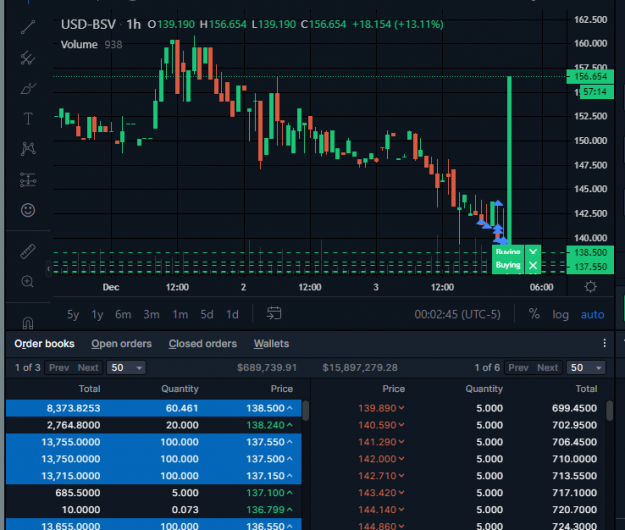
Task: Click the USD-BSV symbol title
Action: [x=88, y=25]
